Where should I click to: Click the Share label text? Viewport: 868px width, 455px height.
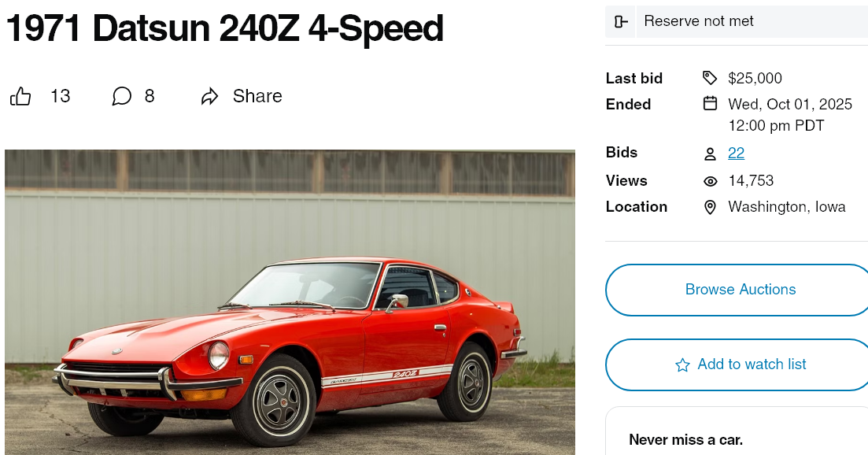coord(257,96)
